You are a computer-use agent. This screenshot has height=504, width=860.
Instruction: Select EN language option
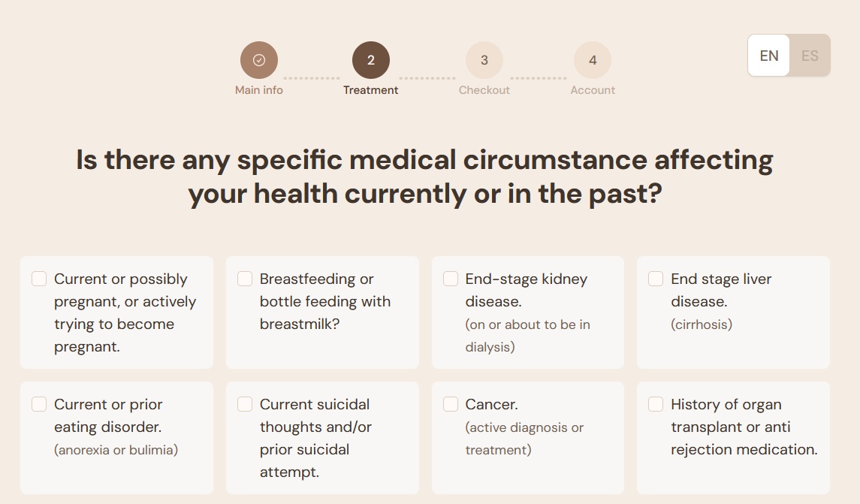coord(769,56)
